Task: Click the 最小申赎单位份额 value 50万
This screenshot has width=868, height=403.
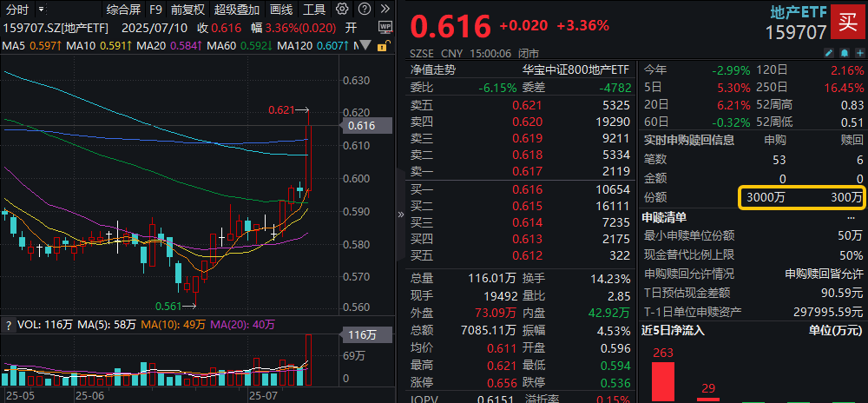Action: (852, 236)
